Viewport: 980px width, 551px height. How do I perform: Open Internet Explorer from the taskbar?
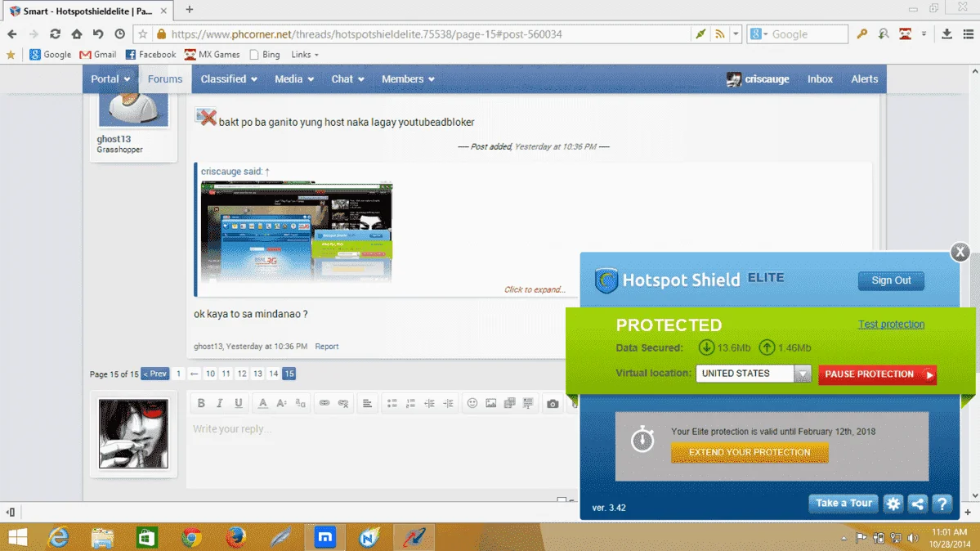[x=58, y=537]
